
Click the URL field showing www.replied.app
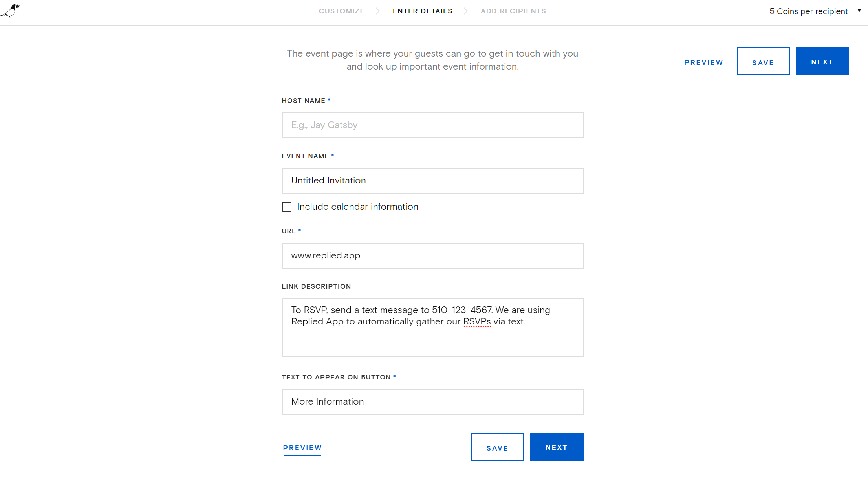tap(433, 256)
